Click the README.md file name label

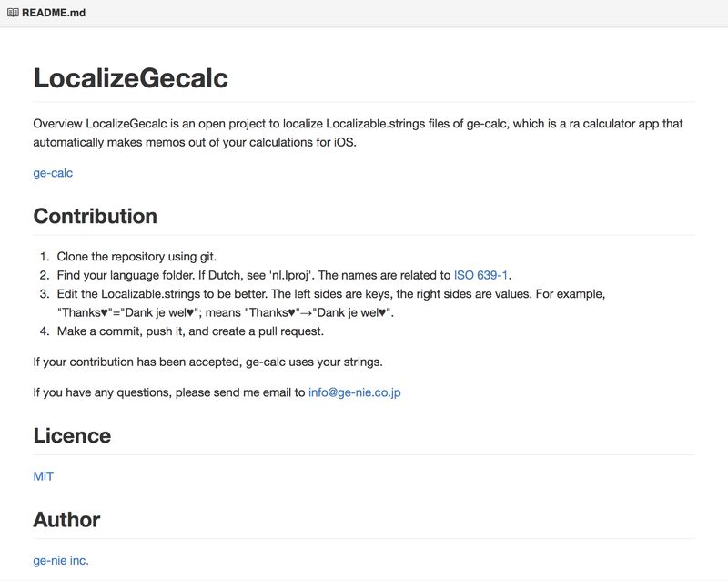(54, 13)
